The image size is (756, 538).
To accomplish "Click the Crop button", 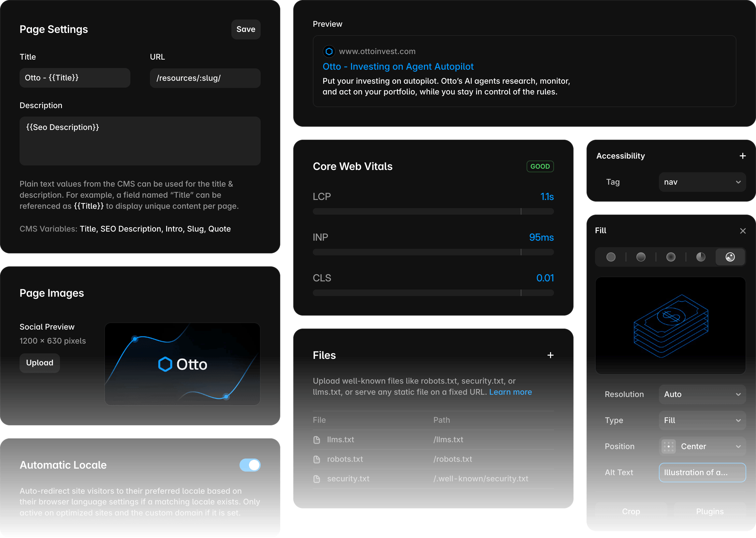I will tap(631, 512).
